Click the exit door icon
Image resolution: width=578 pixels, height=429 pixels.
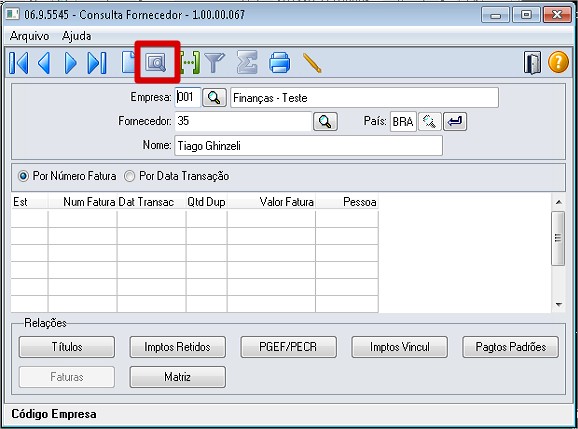(532, 63)
